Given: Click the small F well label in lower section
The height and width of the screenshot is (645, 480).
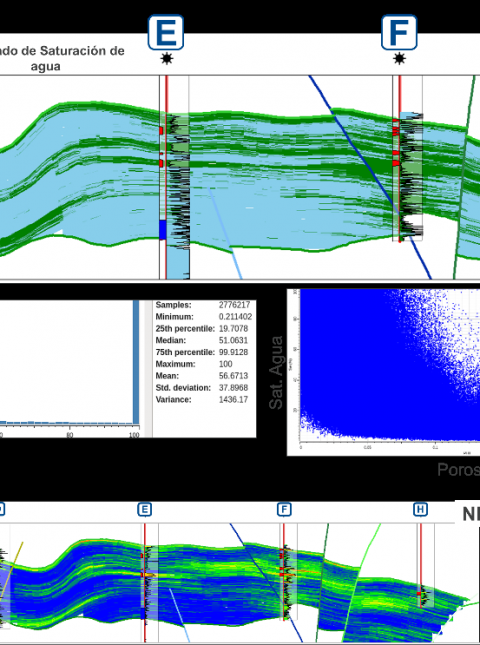Looking at the screenshot, I should [284, 510].
